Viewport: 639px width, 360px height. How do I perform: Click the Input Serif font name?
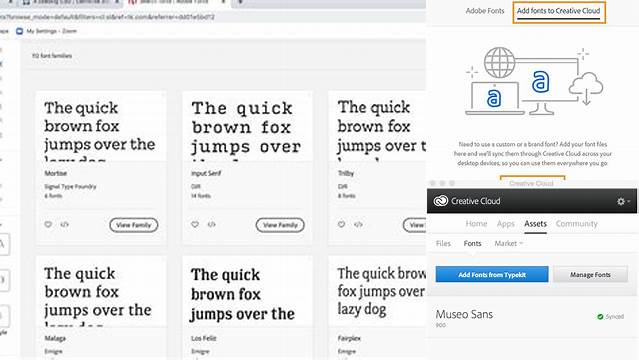click(x=206, y=173)
